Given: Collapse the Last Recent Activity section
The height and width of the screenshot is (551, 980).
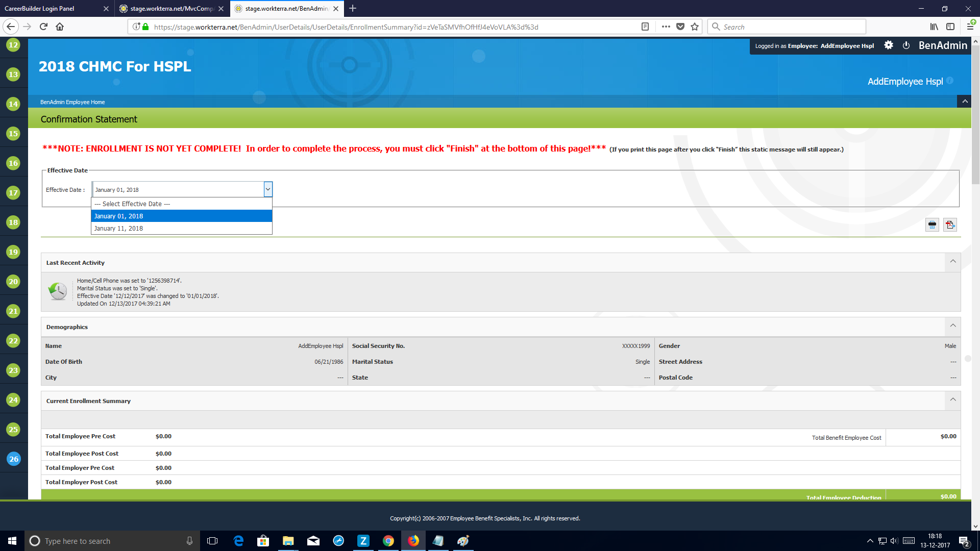Looking at the screenshot, I should click(x=952, y=262).
